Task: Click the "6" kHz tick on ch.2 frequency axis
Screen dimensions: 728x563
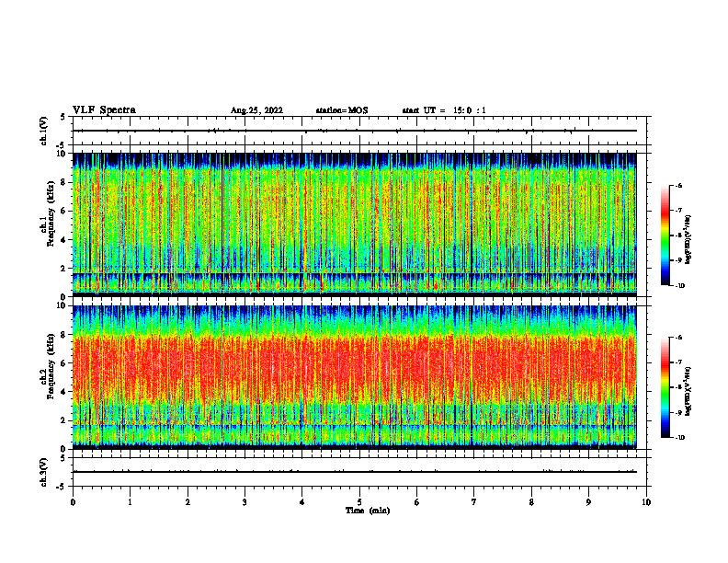Action: point(64,363)
